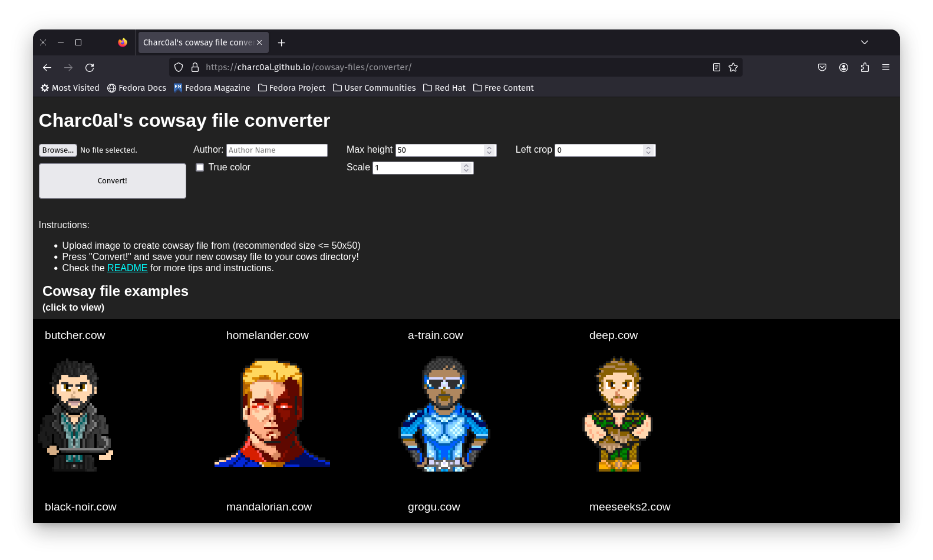Save page to Pocket
The image size is (933, 560).
point(822,67)
